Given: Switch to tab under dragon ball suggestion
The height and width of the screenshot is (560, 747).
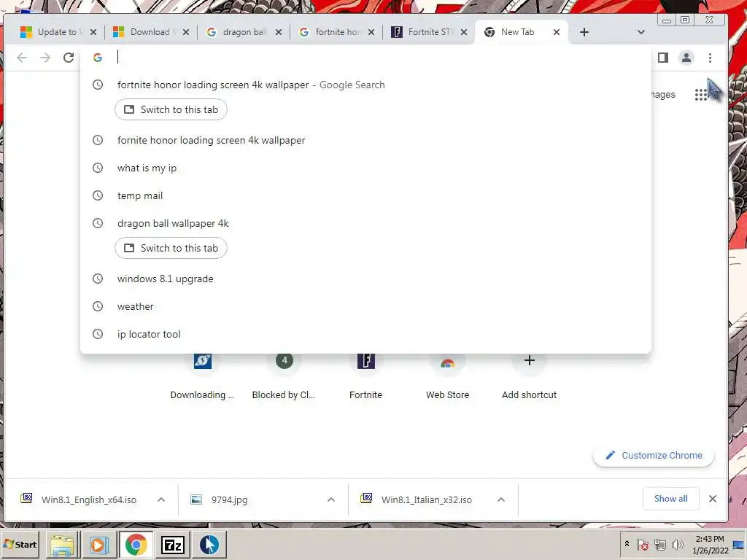Looking at the screenshot, I should pos(171,248).
